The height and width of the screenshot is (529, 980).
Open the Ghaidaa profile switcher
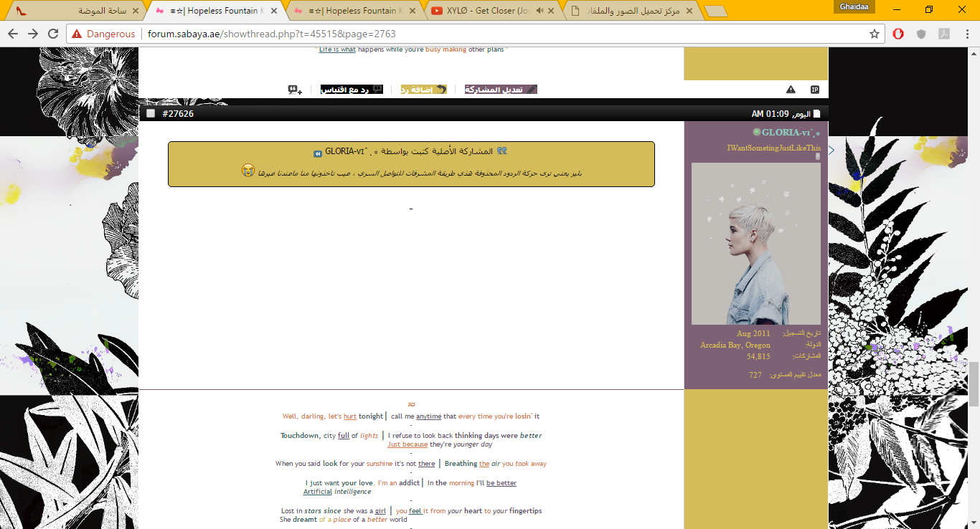point(855,6)
